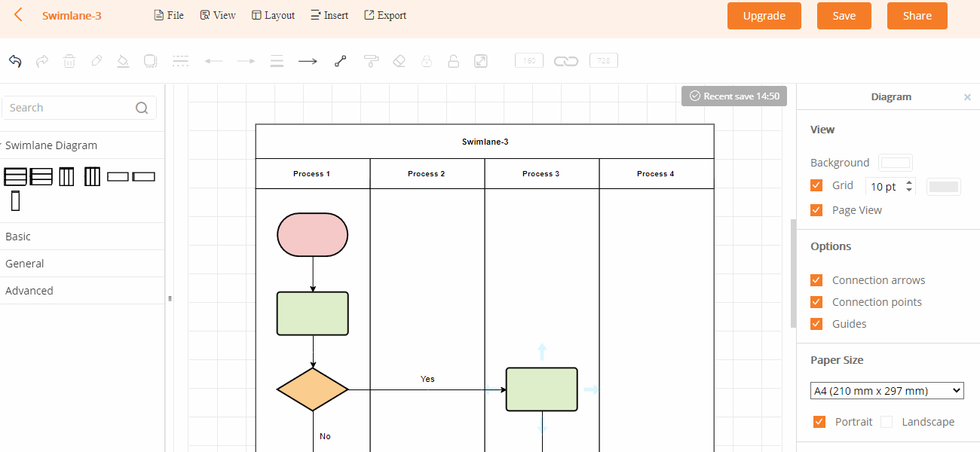Toggle the Connection arrows checkbox
Screen dimensions: 980x452
click(x=816, y=280)
